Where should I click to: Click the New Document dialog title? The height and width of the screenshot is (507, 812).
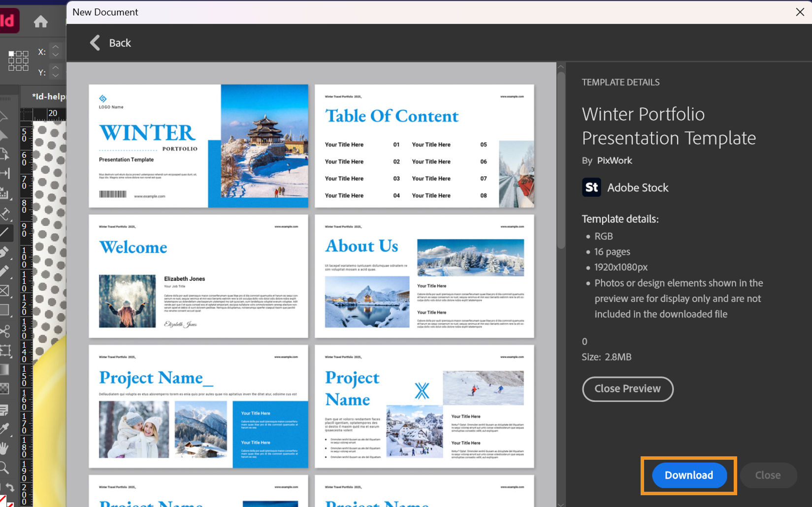coord(105,12)
